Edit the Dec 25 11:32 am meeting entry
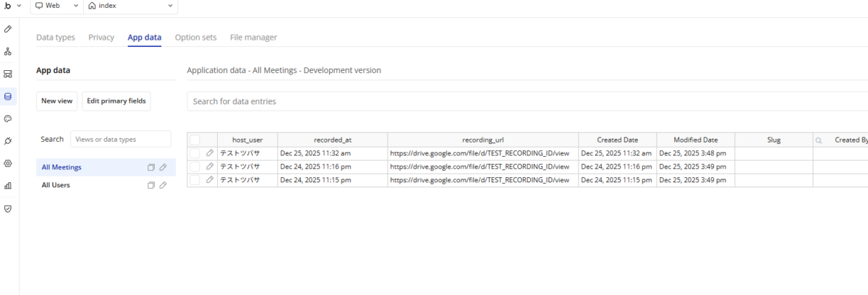The image size is (868, 295). coord(210,153)
